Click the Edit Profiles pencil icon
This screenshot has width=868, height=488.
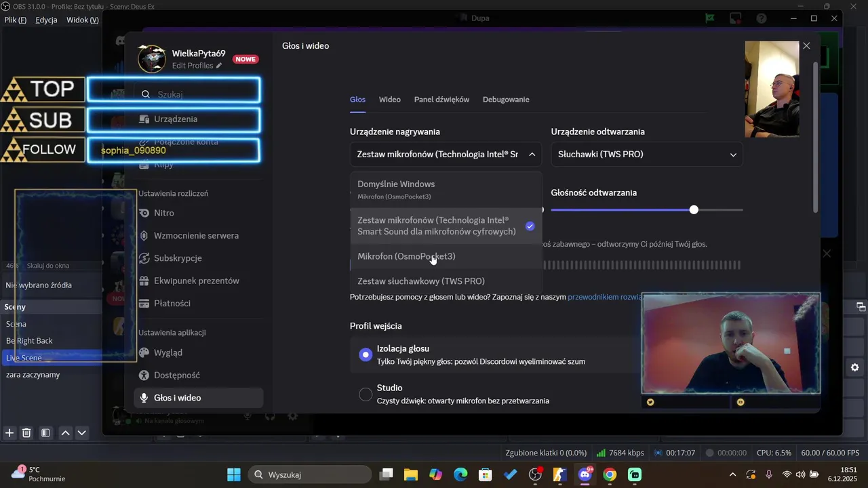pos(219,66)
